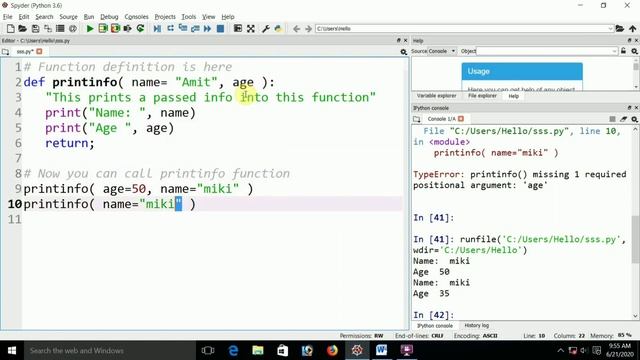This screenshot has height=360, width=640.
Task: Close the Console 1/A tab
Action: (461, 119)
